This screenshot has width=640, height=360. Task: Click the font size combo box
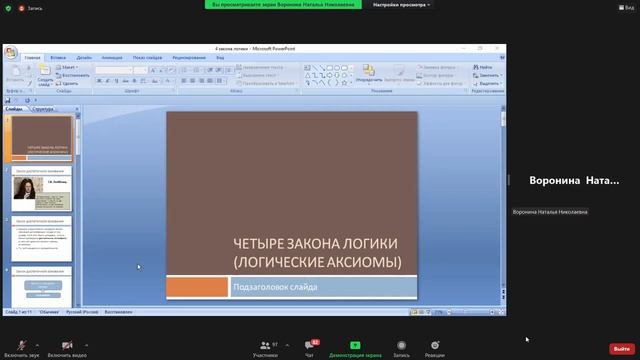point(140,70)
